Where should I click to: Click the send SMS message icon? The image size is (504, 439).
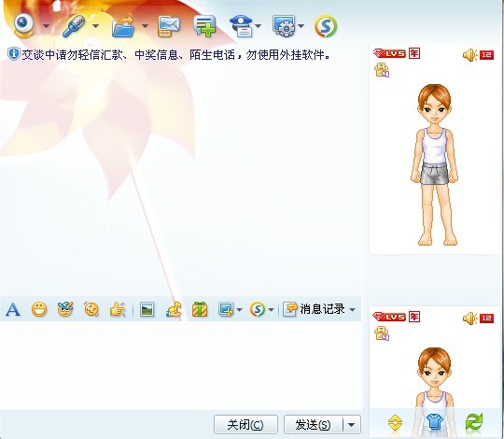coord(169,27)
